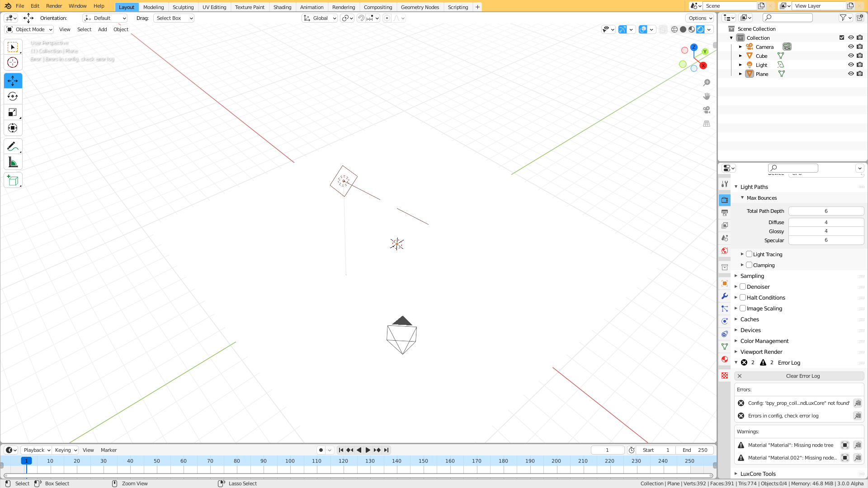
Task: Click the Clear Error Log button
Action: pos(799,376)
